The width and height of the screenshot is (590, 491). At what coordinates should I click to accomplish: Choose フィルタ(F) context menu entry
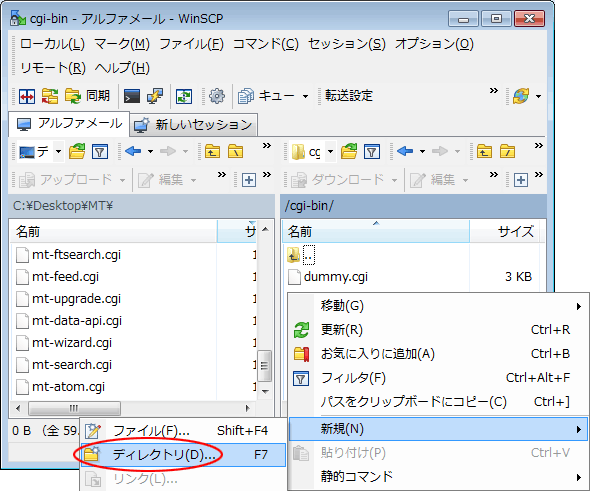pyautogui.click(x=438, y=378)
